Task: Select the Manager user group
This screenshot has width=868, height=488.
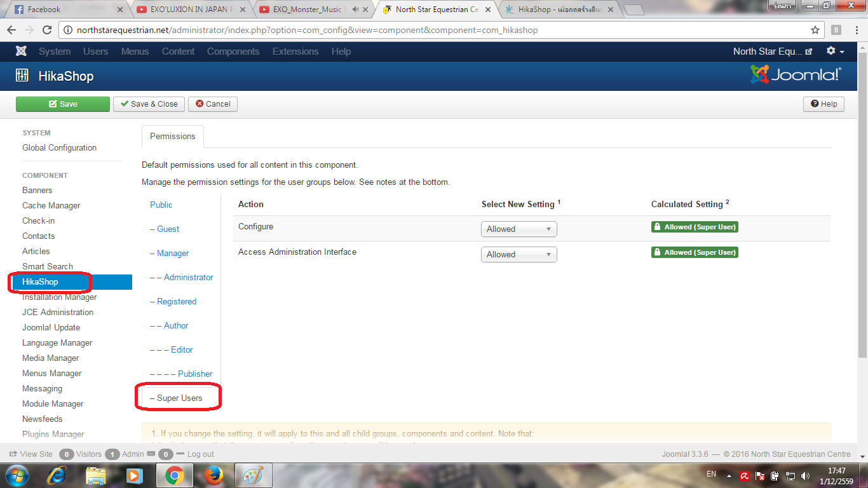Action: click(170, 254)
